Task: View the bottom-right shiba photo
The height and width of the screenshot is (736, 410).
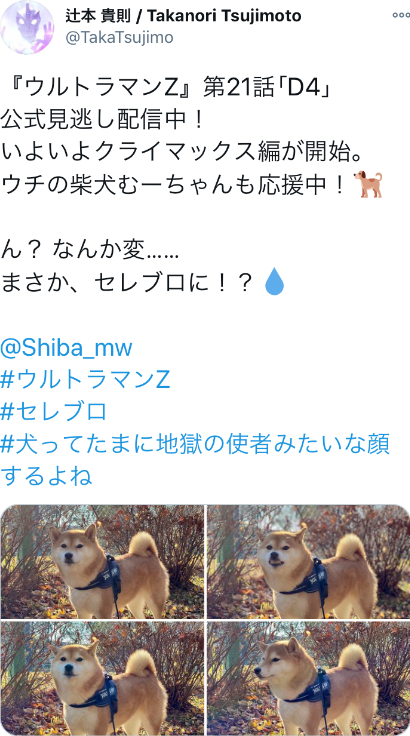Action: coord(309,678)
